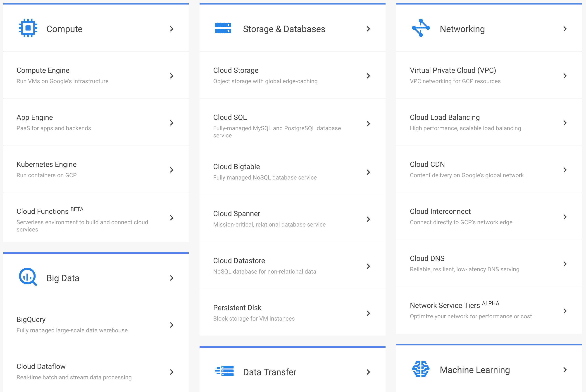The image size is (586, 392).
Task: Click the Big Data magnifier icon
Action: point(28,277)
